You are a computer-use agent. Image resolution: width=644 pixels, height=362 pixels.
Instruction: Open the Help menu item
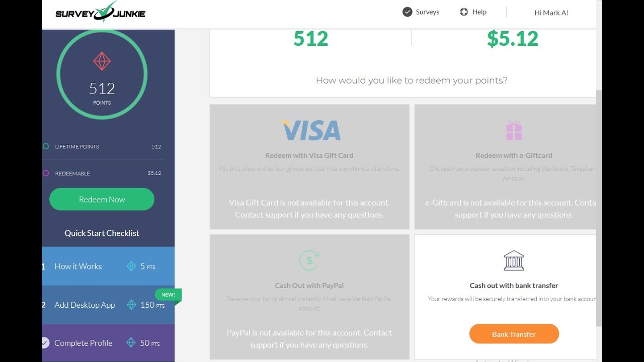tap(479, 12)
